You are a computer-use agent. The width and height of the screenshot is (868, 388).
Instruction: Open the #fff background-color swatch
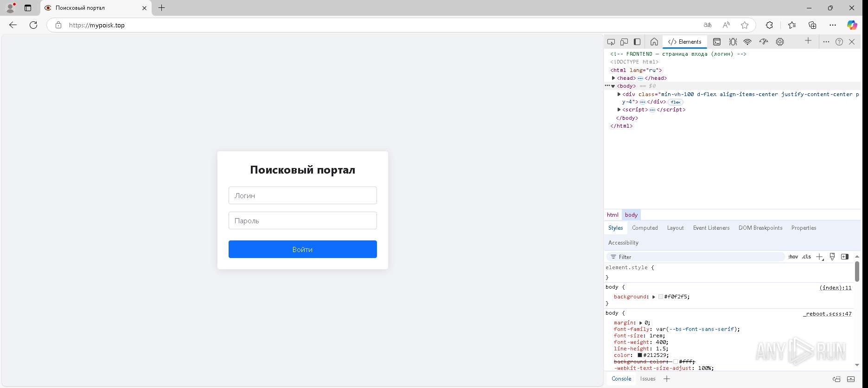pyautogui.click(x=676, y=362)
